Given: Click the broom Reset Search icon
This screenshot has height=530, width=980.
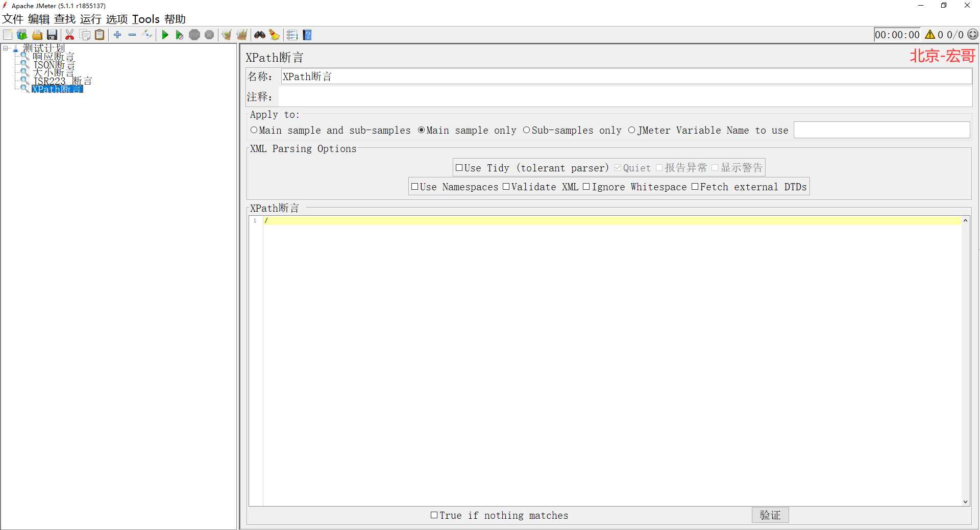Looking at the screenshot, I should coord(275,35).
